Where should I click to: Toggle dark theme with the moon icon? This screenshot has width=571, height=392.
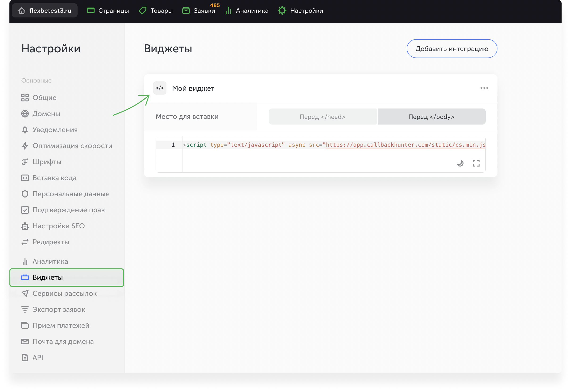(x=460, y=163)
